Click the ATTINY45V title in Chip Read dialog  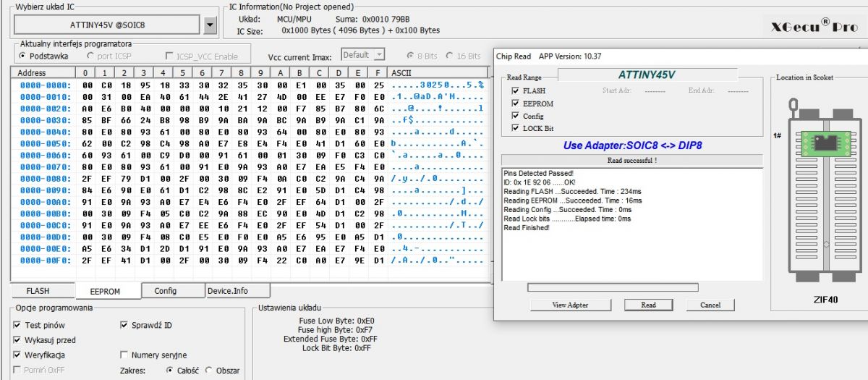pyautogui.click(x=647, y=75)
